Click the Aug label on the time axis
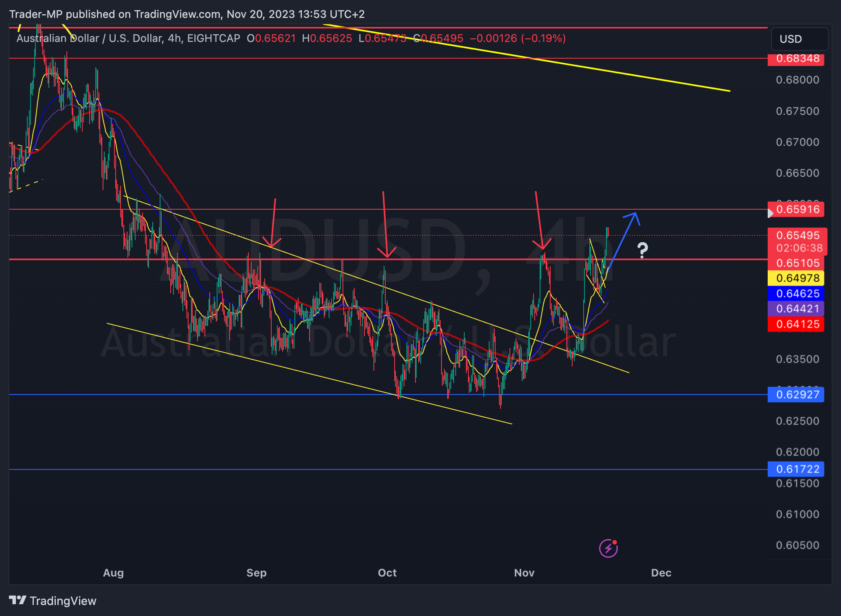 [x=113, y=573]
